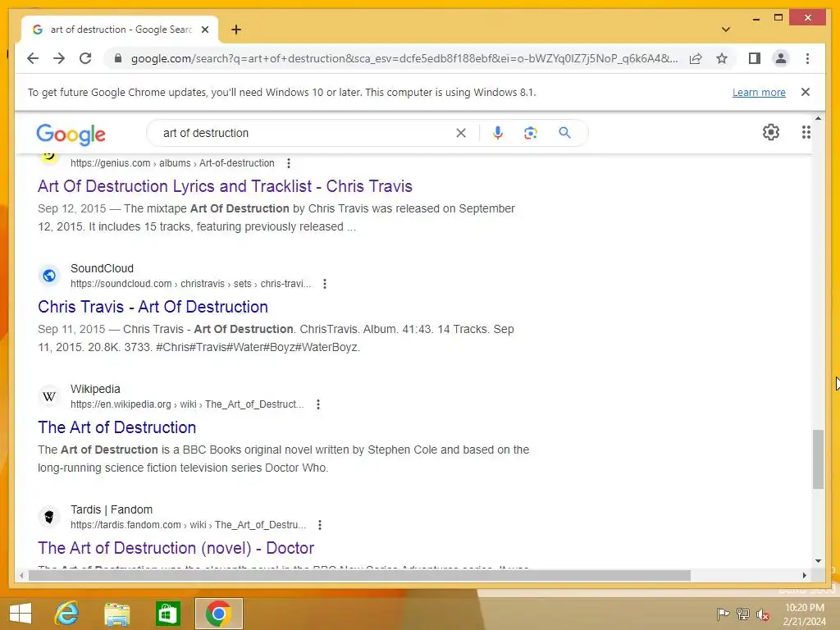Dismiss the Chrome update notification bar
Screen dimensions: 840x630
pos(806,92)
